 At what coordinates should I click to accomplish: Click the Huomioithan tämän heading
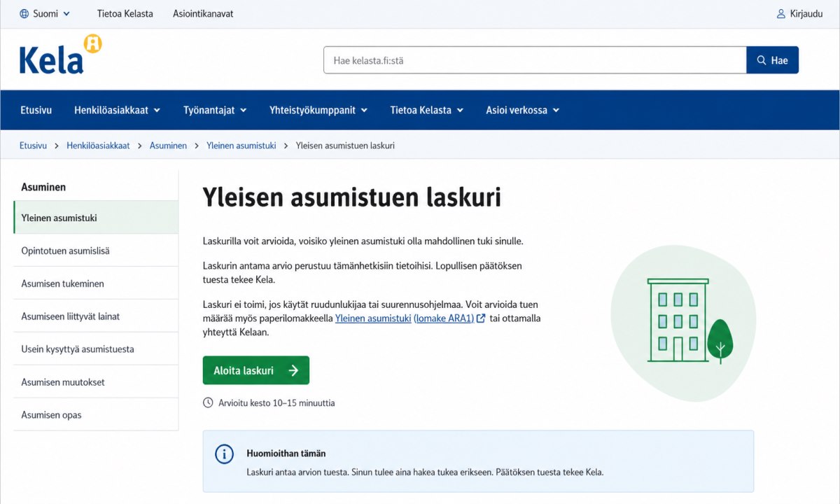click(x=286, y=454)
